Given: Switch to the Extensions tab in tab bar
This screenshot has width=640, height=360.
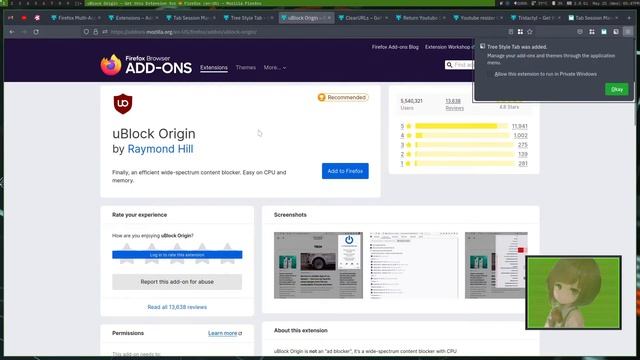Looking at the screenshot, I should click(x=133, y=18).
